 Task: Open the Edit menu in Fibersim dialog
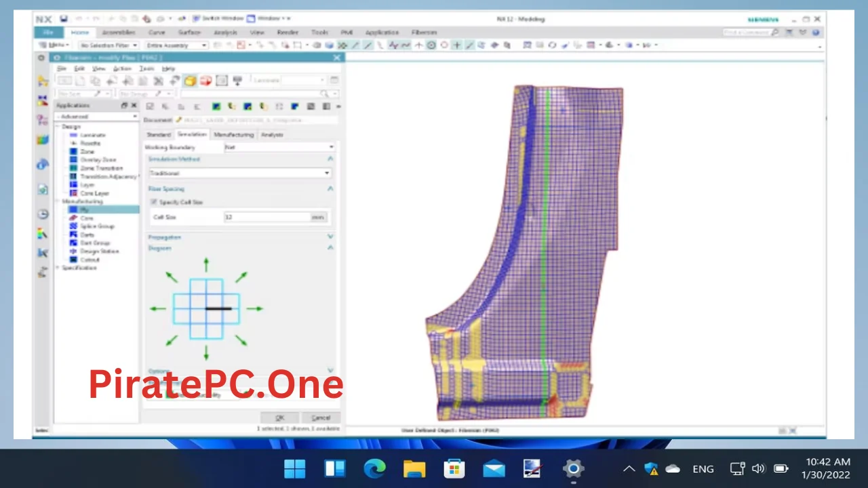tap(79, 68)
